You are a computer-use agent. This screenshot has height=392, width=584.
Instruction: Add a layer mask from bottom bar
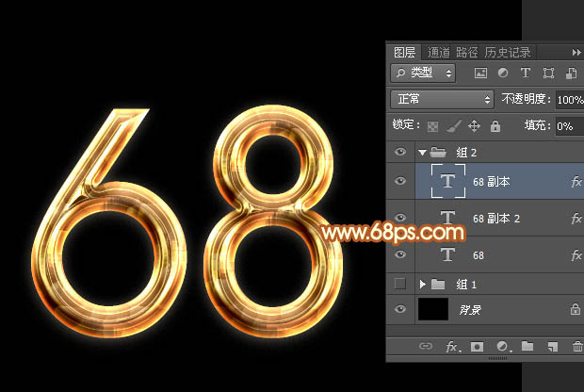(478, 347)
